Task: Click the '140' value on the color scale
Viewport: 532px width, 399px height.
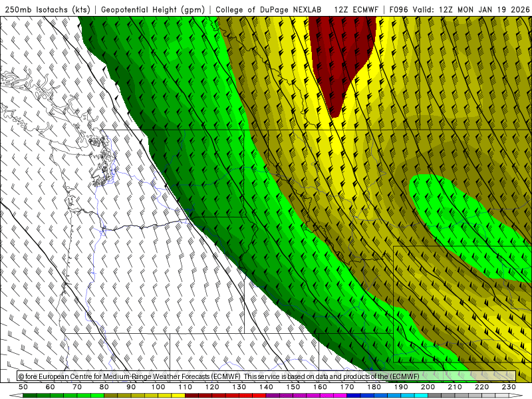Action: coord(267,387)
